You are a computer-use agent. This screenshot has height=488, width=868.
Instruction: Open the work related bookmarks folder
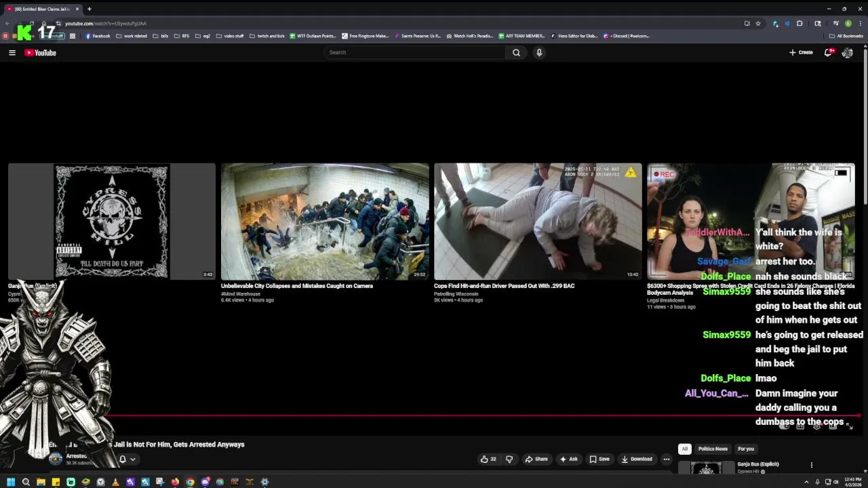coord(132,36)
